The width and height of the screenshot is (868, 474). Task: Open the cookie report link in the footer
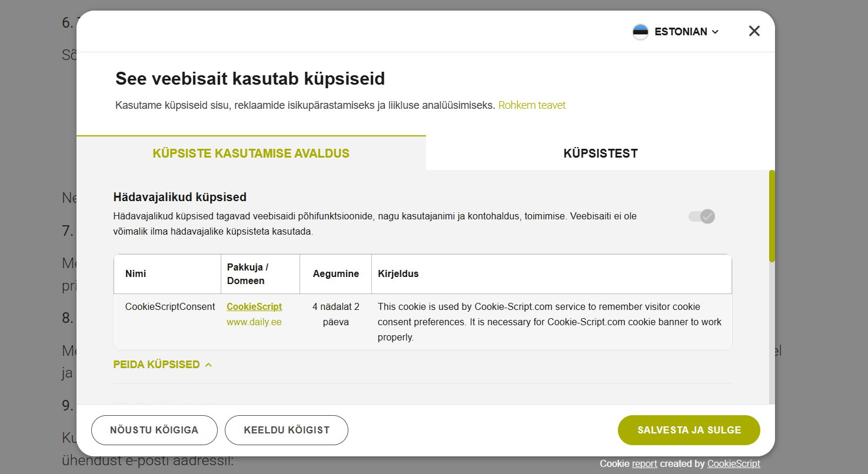(x=644, y=463)
